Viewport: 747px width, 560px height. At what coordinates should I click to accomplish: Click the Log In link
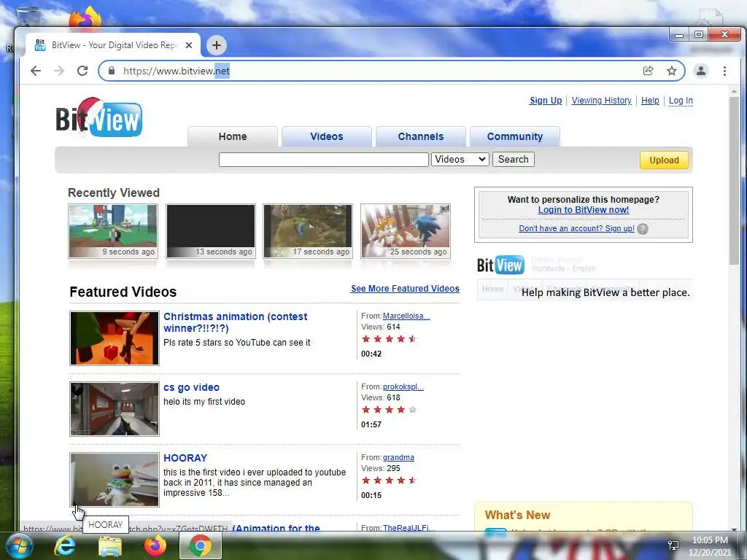[x=681, y=101]
